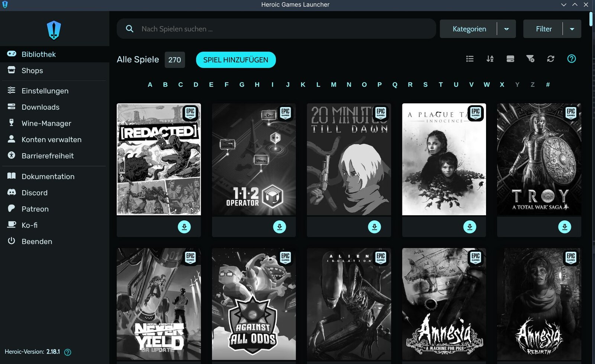Viewport: 595px width, 364px height.
Task: Click the clear filters funnel icon
Action: pos(530,59)
